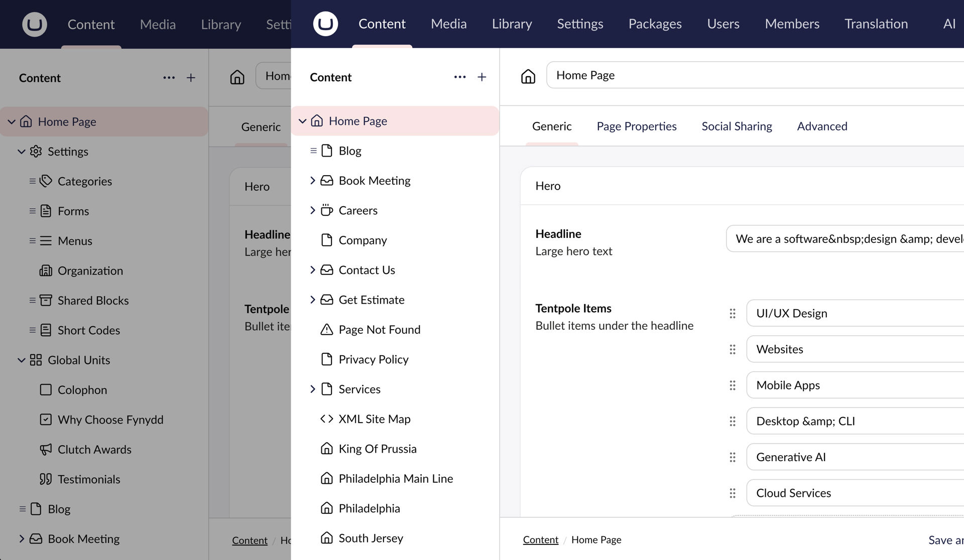This screenshot has width=964, height=560.
Task: Click the drag handle next to Desktop &amp; CLI
Action: click(x=733, y=422)
